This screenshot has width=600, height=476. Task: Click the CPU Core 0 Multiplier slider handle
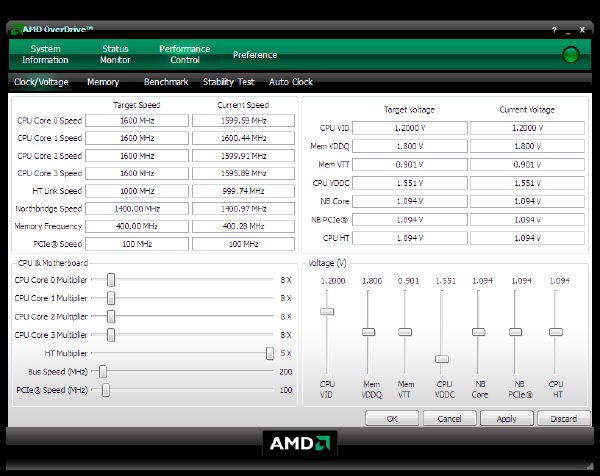(x=111, y=280)
